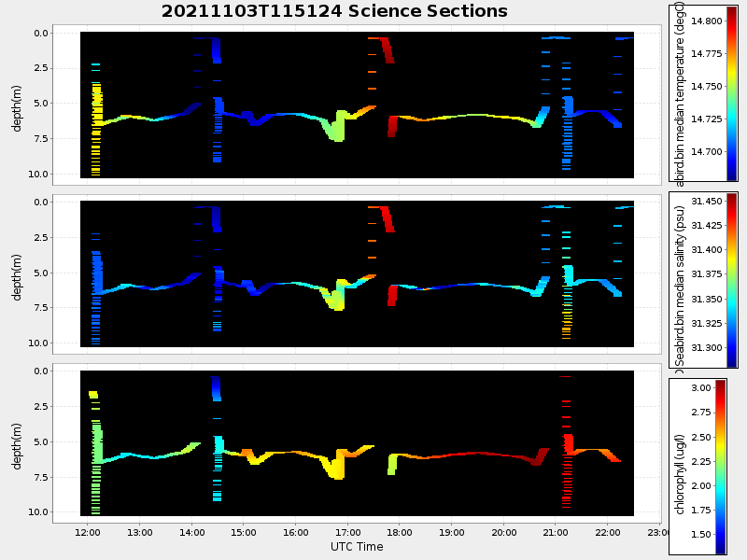Click the 1.75 chlorophyll colorbar tick
The width and height of the screenshot is (747, 560).
(x=701, y=510)
